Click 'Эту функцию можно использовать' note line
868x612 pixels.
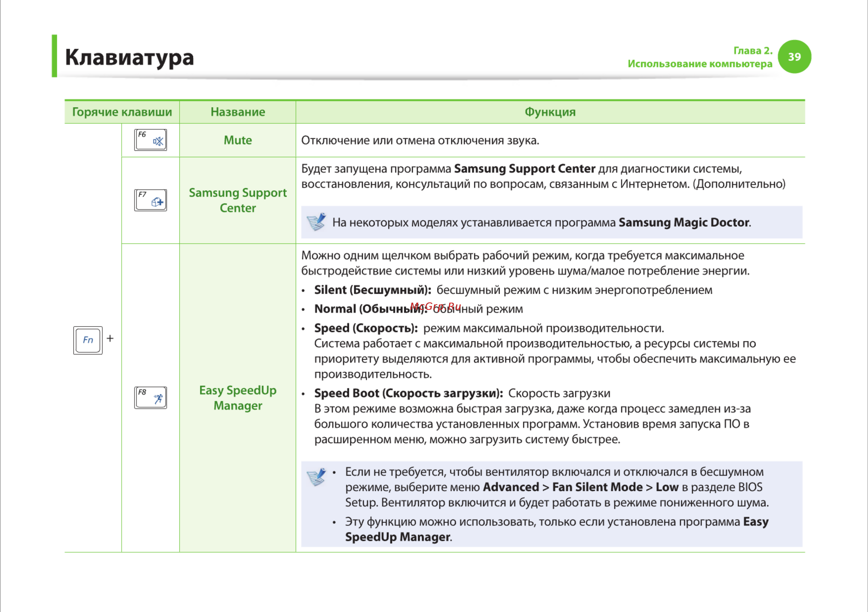[557, 522]
